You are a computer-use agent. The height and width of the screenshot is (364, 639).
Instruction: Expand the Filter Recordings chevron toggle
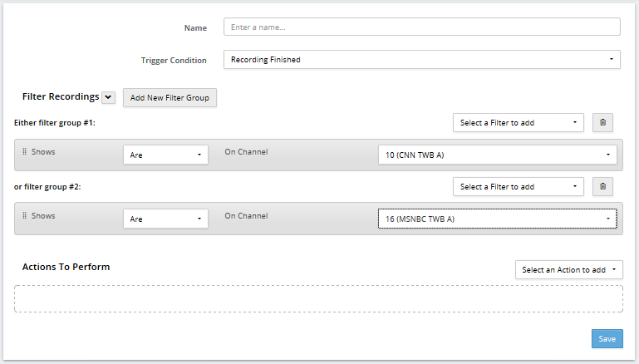coord(108,97)
